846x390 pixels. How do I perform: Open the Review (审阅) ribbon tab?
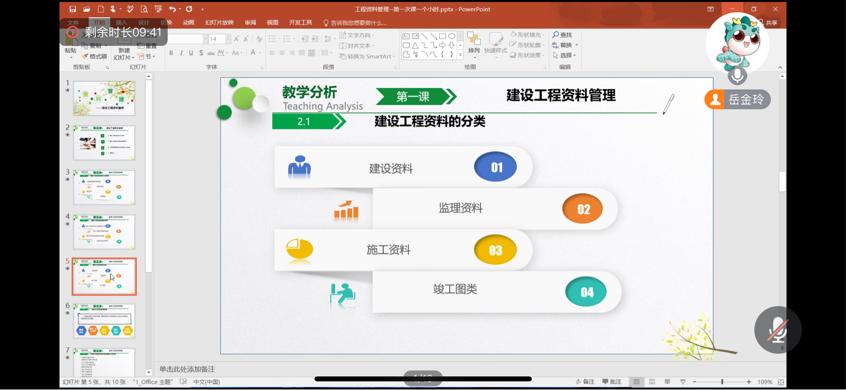click(x=250, y=23)
